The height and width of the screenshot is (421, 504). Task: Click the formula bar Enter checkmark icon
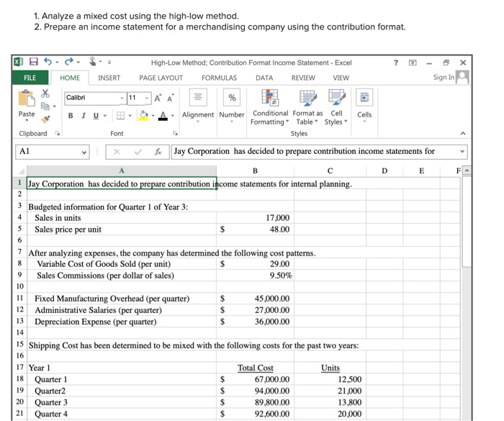[138, 152]
